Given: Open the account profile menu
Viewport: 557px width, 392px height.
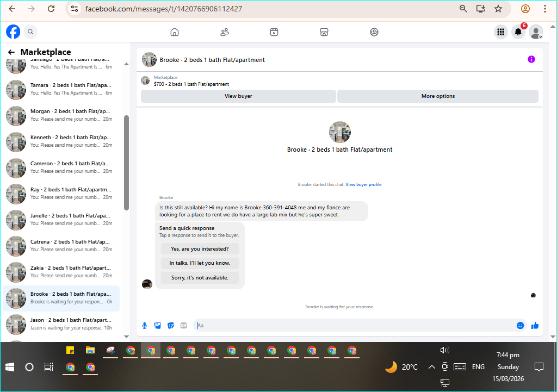Looking at the screenshot, I should coord(536,32).
